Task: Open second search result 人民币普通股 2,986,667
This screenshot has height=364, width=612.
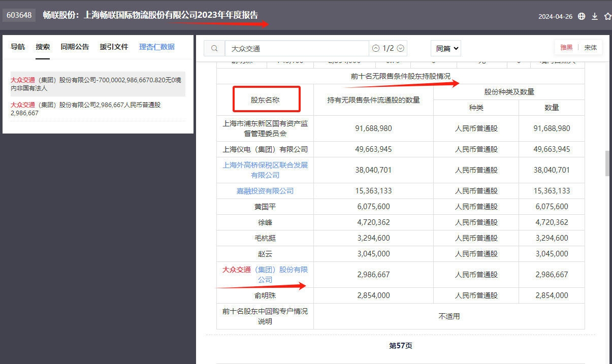Action: 98,109
